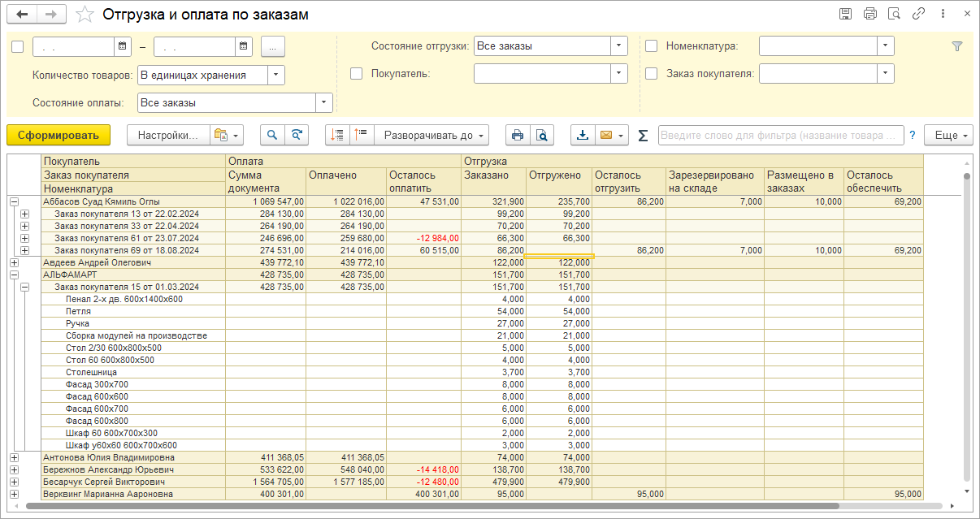Expand the Авдеев Андрей Олегович row
980x519 pixels.
pyautogui.click(x=14, y=262)
